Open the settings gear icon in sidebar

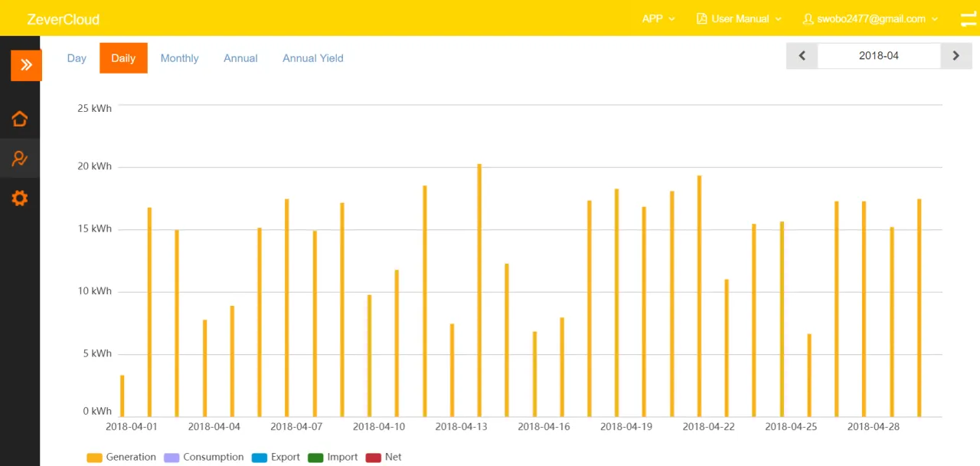[x=20, y=199]
